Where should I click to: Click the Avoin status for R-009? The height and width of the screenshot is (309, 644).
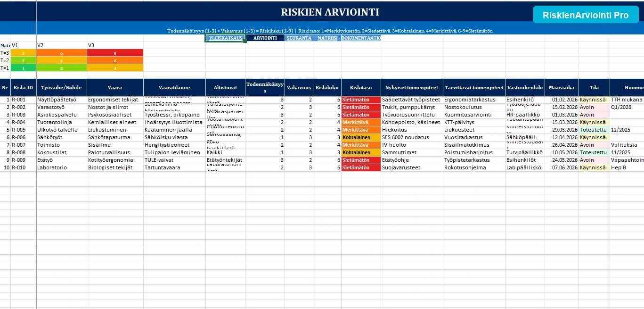coord(594,160)
